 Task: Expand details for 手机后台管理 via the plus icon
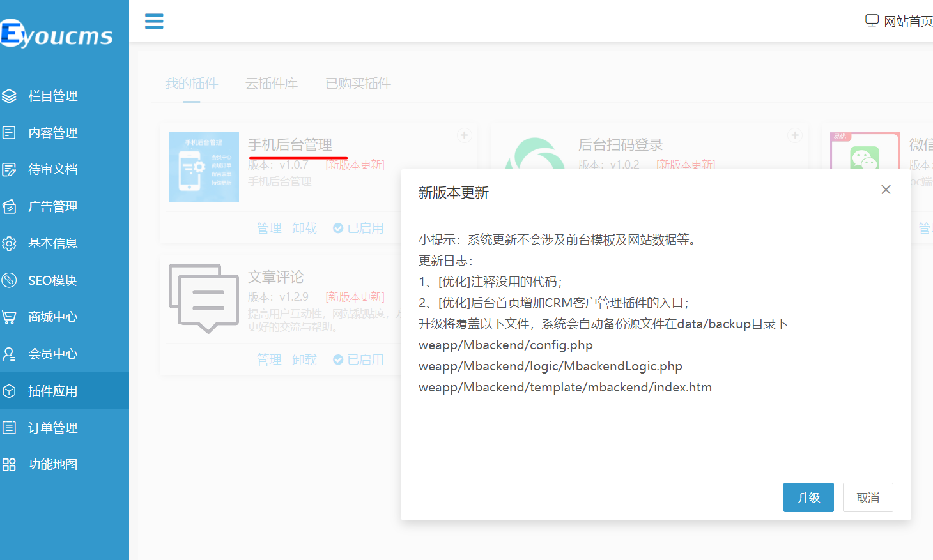coord(464,135)
